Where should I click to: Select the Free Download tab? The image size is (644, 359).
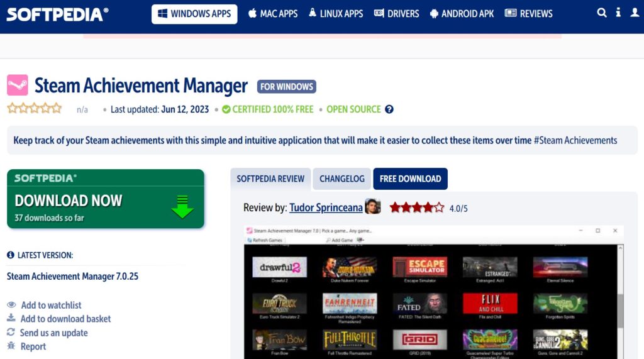tap(410, 179)
